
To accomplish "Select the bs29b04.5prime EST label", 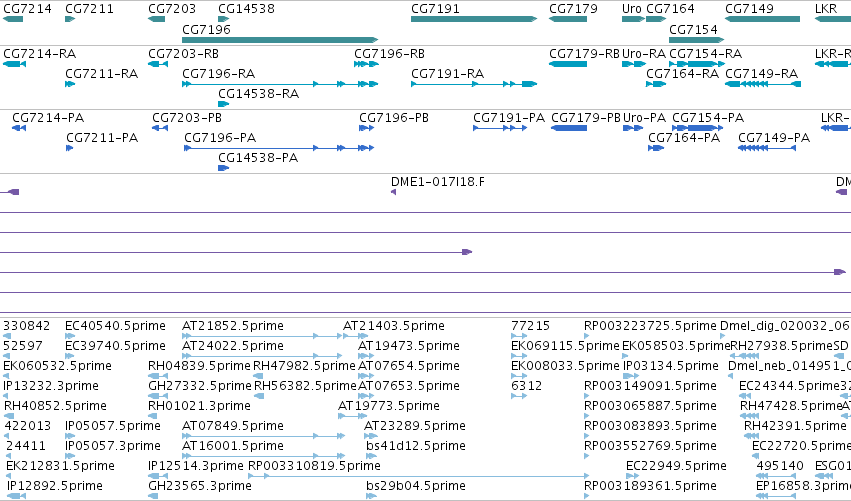I will (x=416, y=486).
